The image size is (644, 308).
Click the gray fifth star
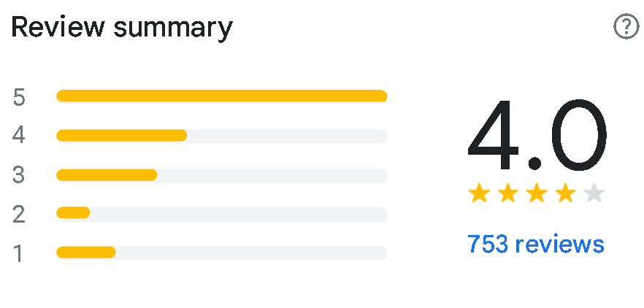(594, 193)
